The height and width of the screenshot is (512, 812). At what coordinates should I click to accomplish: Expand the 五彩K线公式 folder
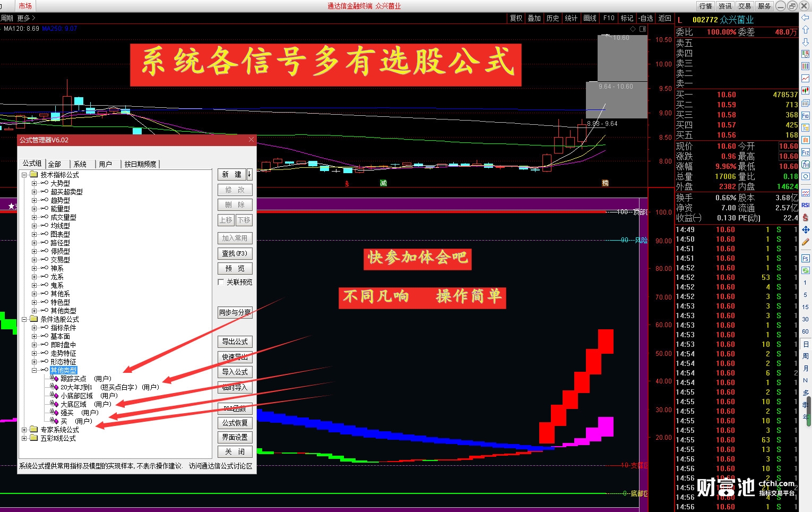[x=24, y=438]
